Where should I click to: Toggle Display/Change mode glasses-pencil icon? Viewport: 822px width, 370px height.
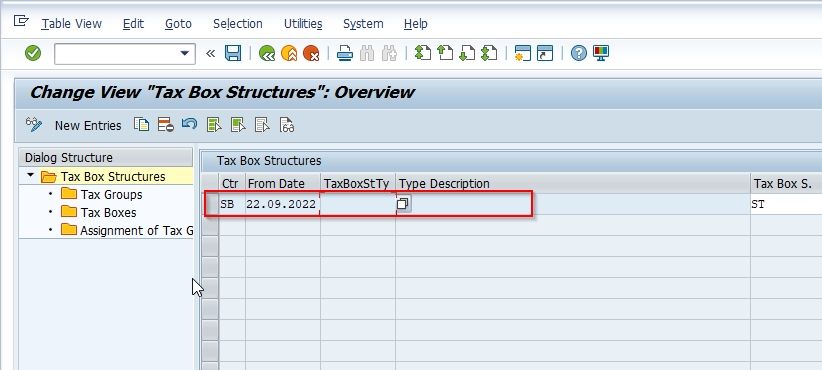point(34,125)
